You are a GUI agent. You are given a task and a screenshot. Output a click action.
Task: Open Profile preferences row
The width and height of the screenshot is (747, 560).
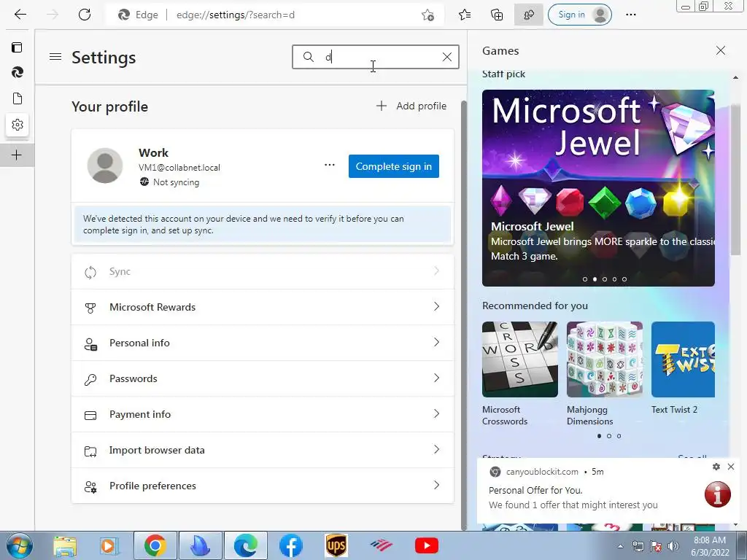[x=263, y=486]
